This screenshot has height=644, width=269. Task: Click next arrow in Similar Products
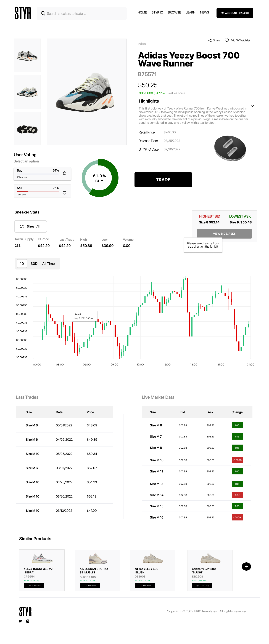246,566
